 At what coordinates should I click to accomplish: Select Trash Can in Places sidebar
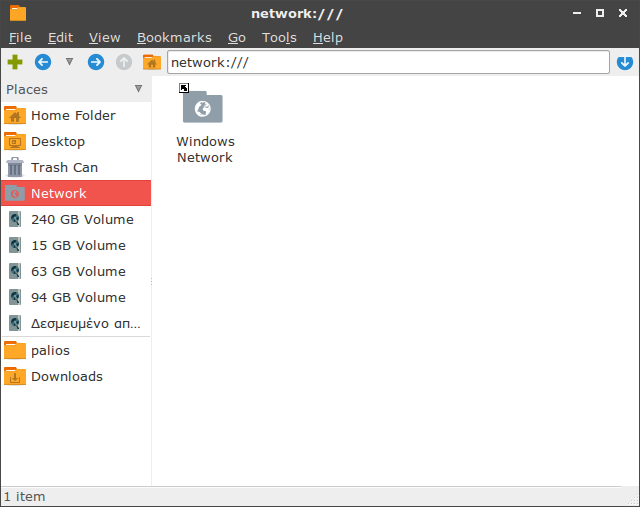point(76,167)
